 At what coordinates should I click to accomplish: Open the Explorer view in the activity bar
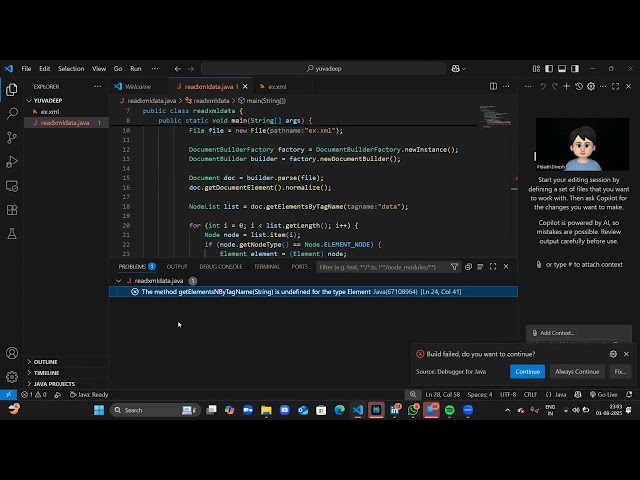(x=12, y=89)
